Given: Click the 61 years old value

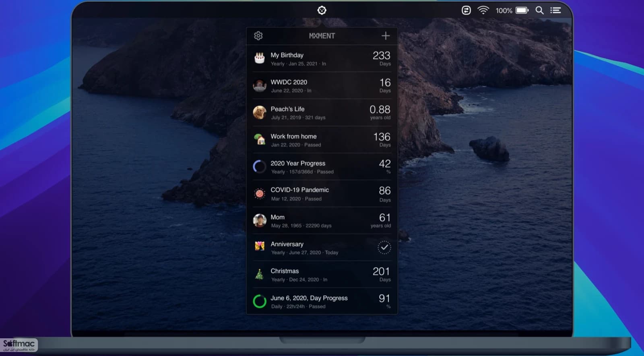Looking at the screenshot, I should tap(385, 218).
